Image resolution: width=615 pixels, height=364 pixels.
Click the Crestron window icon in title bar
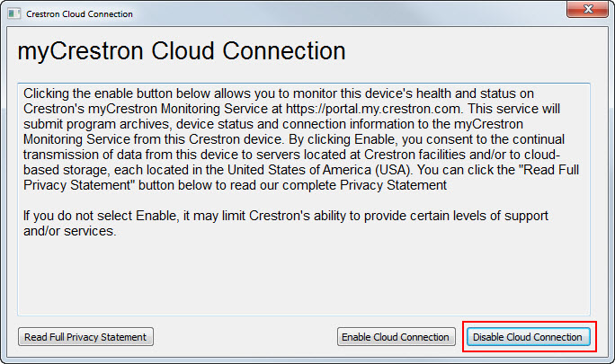tap(14, 13)
